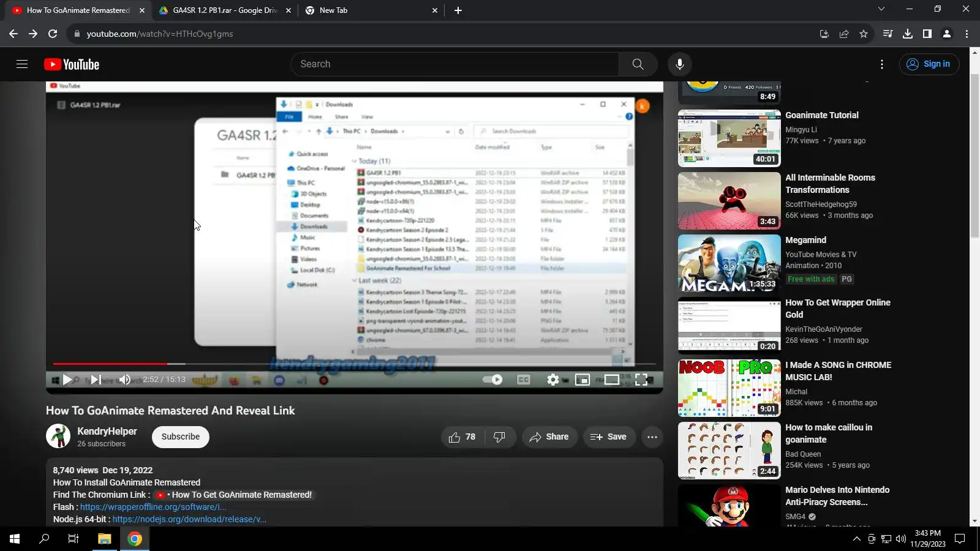Image resolution: width=980 pixels, height=551 pixels.
Task: Open 'How To Get Wrapper Online Gold' title
Action: pos(838,309)
